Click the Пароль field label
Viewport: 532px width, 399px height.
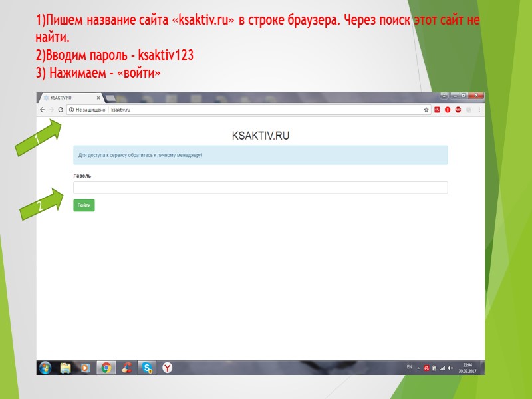point(82,176)
